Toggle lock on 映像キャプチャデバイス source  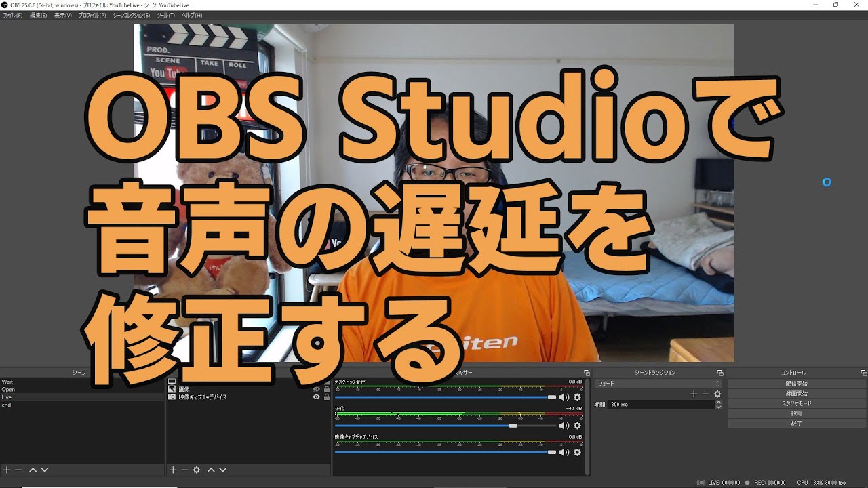pos(327,397)
